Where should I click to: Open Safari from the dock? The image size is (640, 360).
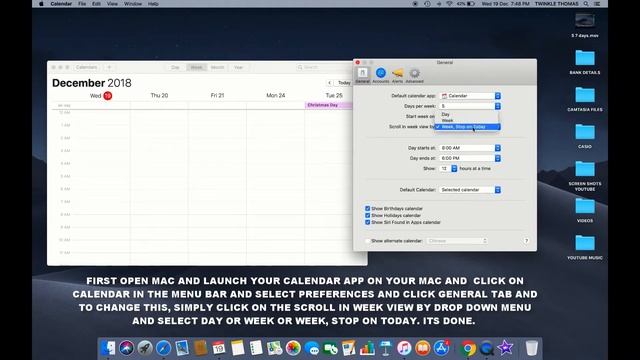point(163,348)
